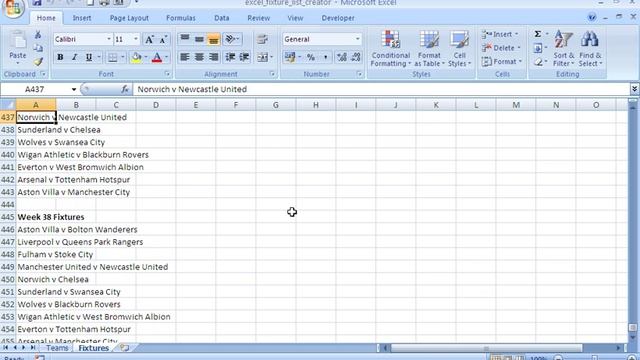Click the Fill down icon
The width and height of the screenshot is (640, 360).
click(x=538, y=48)
